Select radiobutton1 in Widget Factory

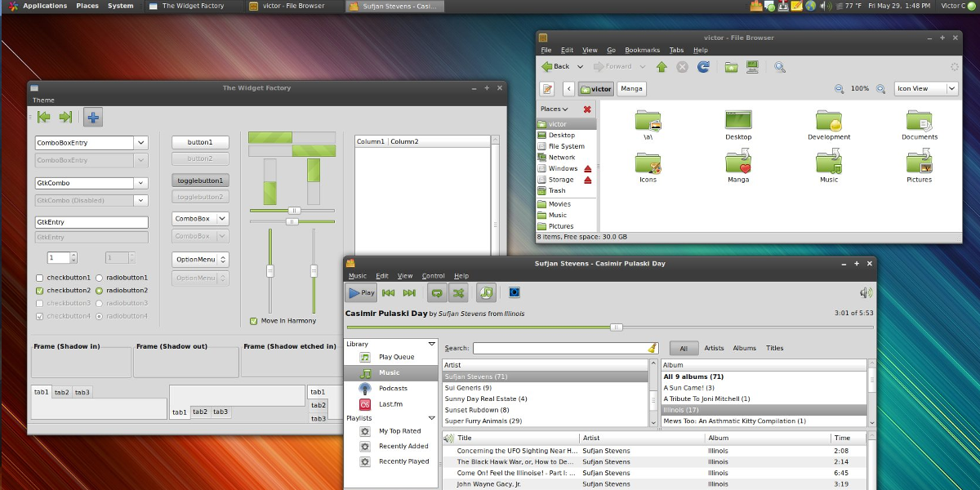coord(99,278)
